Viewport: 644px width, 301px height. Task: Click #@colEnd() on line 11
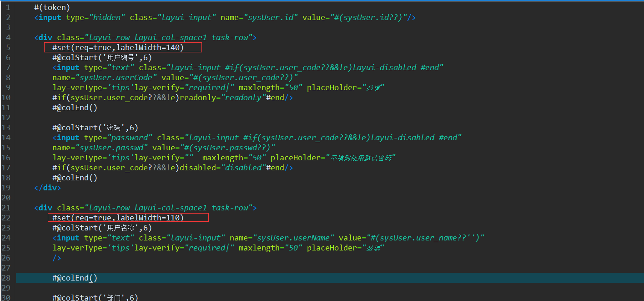coord(75,107)
